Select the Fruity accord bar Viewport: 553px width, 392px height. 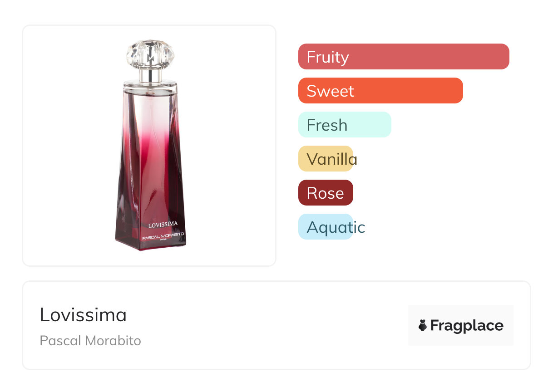coord(404,57)
